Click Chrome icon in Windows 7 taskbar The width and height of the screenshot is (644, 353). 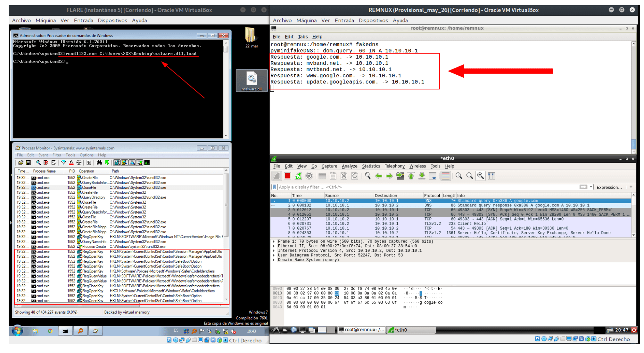click(50, 331)
